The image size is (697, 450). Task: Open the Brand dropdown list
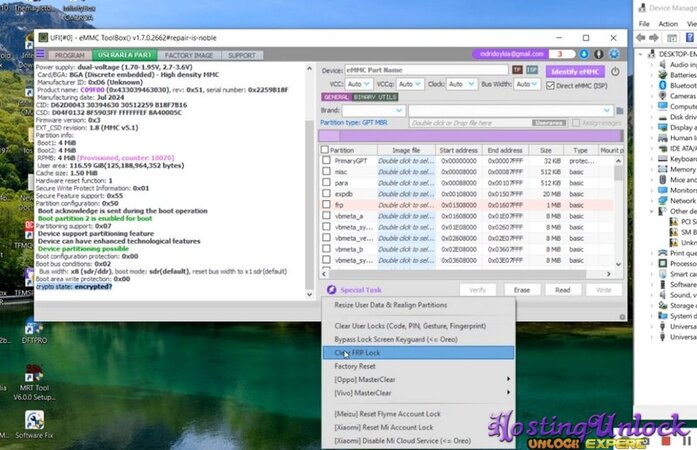[x=376, y=110]
